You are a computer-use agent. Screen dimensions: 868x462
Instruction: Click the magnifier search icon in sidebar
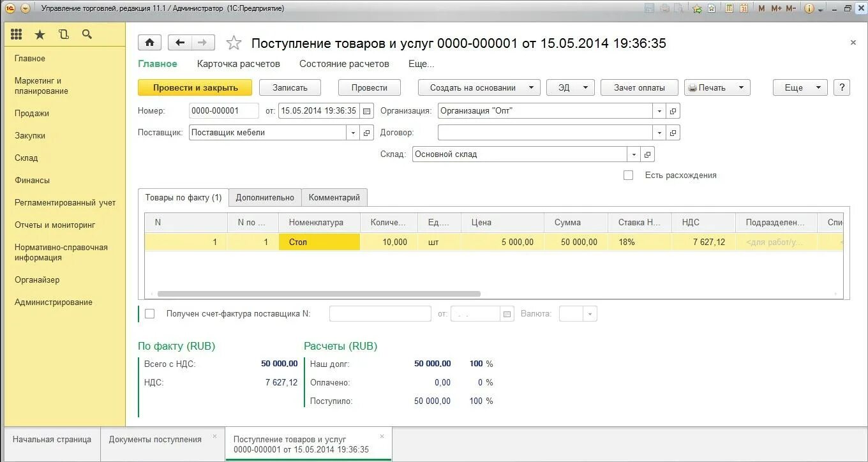click(87, 34)
